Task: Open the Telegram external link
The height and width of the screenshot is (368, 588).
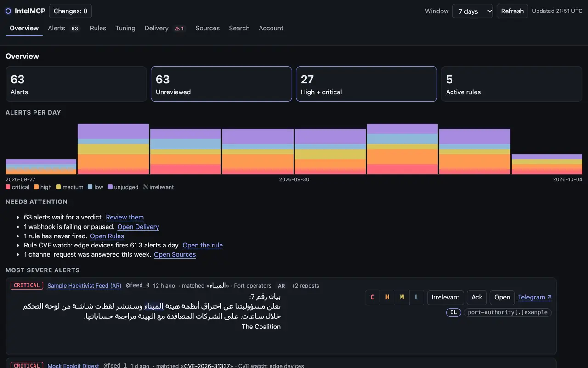Action: (x=535, y=297)
